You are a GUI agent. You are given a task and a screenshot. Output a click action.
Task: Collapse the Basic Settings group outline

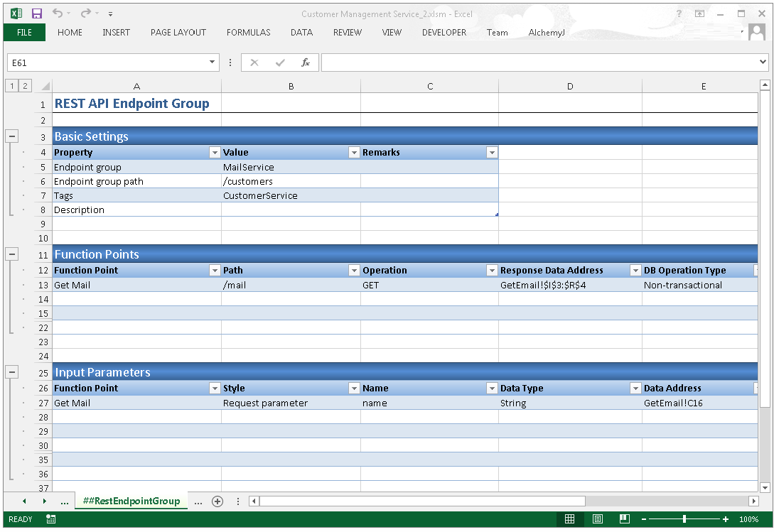12,136
